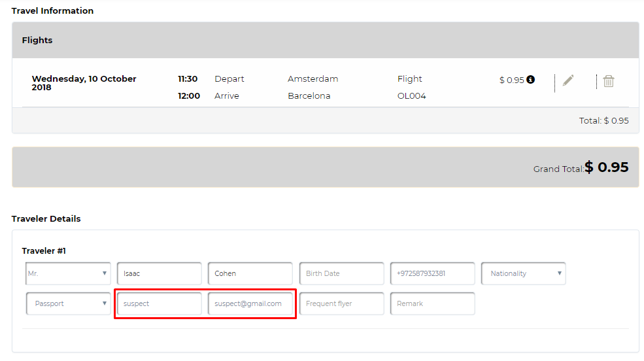Click the Frequent flyer field
This screenshot has width=644, height=361.
[342, 303]
